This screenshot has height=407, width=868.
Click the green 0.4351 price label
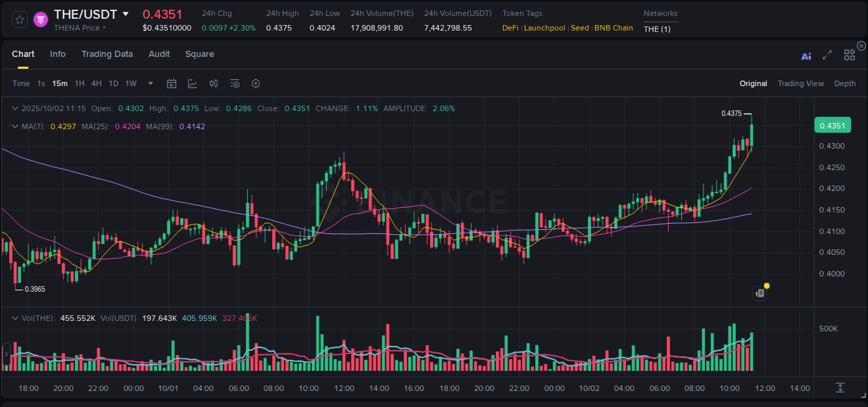pyautogui.click(x=833, y=125)
